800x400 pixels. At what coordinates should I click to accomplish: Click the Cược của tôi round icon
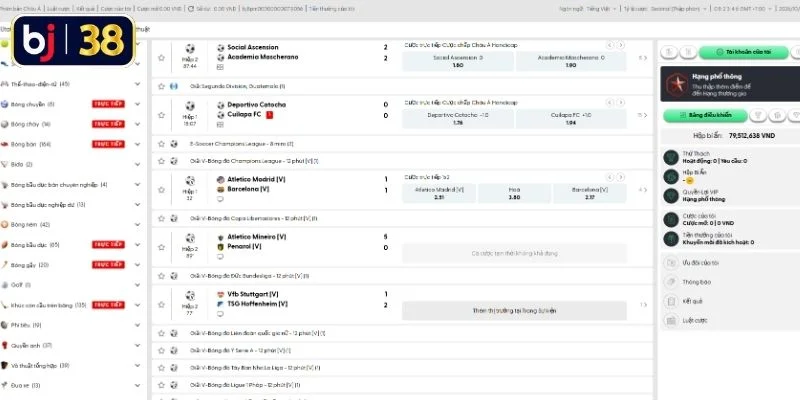(x=670, y=219)
